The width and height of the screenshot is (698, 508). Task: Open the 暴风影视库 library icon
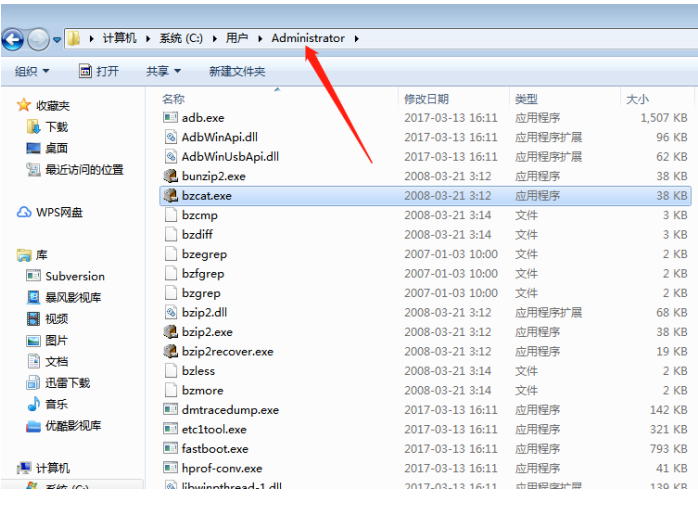34,298
